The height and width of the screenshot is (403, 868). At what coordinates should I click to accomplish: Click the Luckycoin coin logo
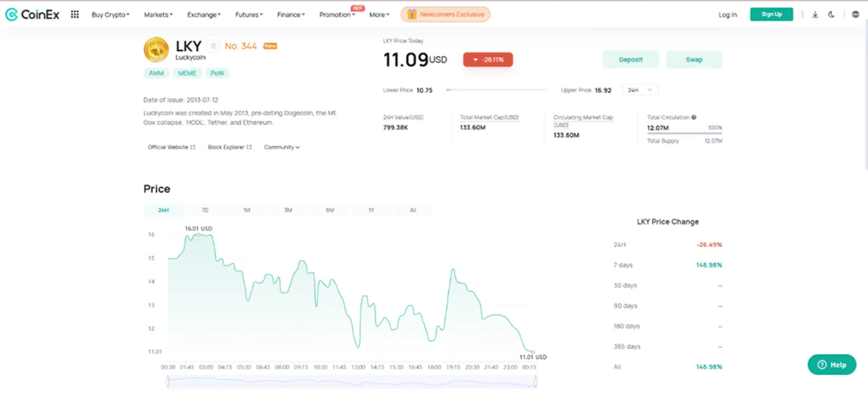tap(156, 50)
